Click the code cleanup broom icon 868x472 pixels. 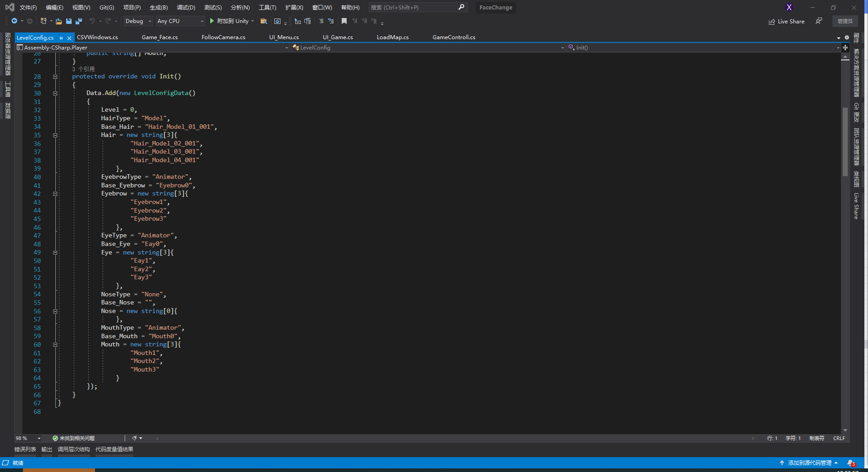tap(134, 438)
